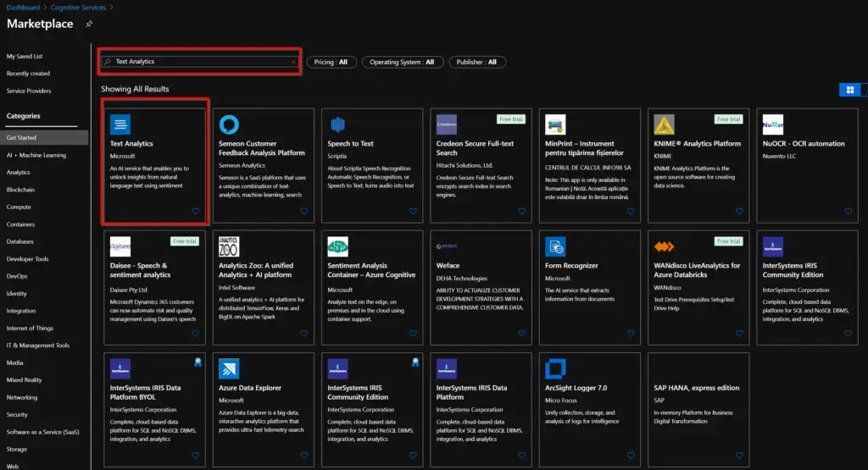Favorite the KNIME Analytics Platform card
868x470 pixels.
(739, 211)
